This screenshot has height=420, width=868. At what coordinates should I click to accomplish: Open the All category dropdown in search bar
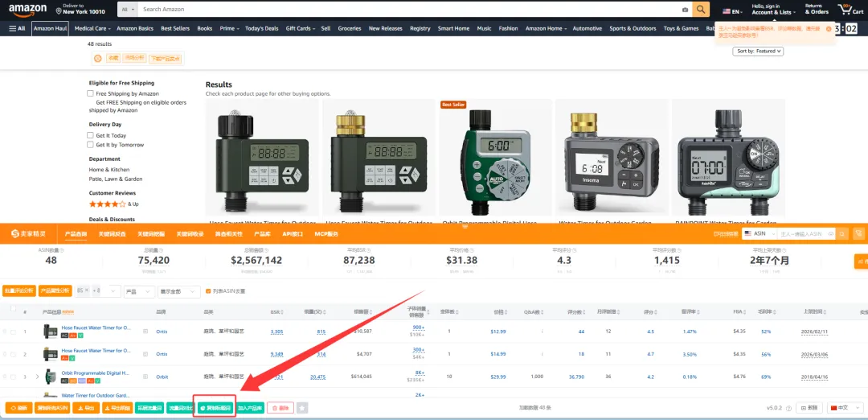(x=127, y=10)
